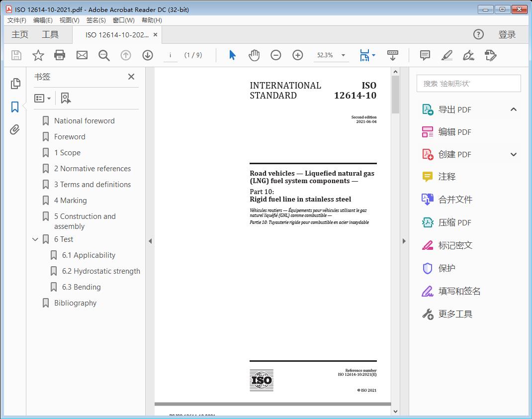Collapse the left navigation pane
The width and height of the screenshot is (532, 419).
tap(150, 241)
